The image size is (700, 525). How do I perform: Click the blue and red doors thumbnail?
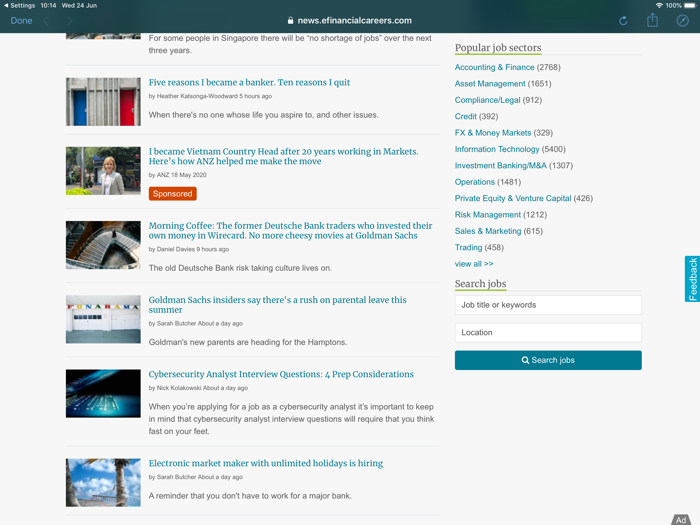pyautogui.click(x=103, y=102)
